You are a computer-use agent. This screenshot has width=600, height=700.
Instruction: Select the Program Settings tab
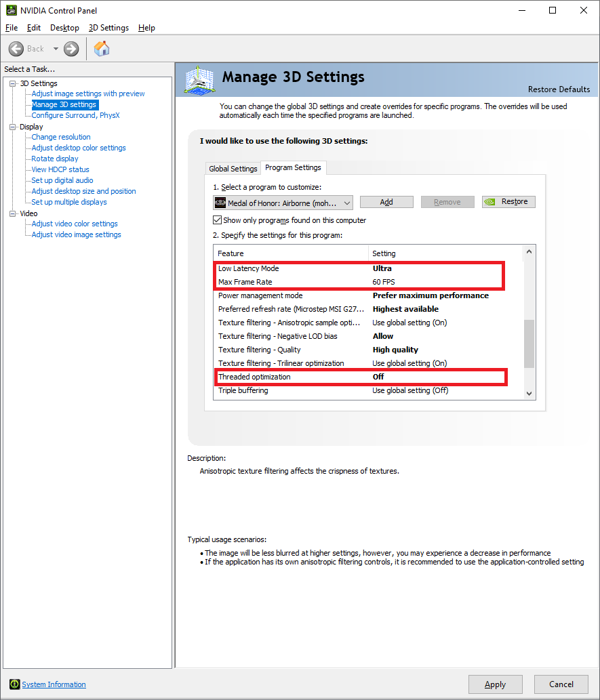(x=293, y=167)
